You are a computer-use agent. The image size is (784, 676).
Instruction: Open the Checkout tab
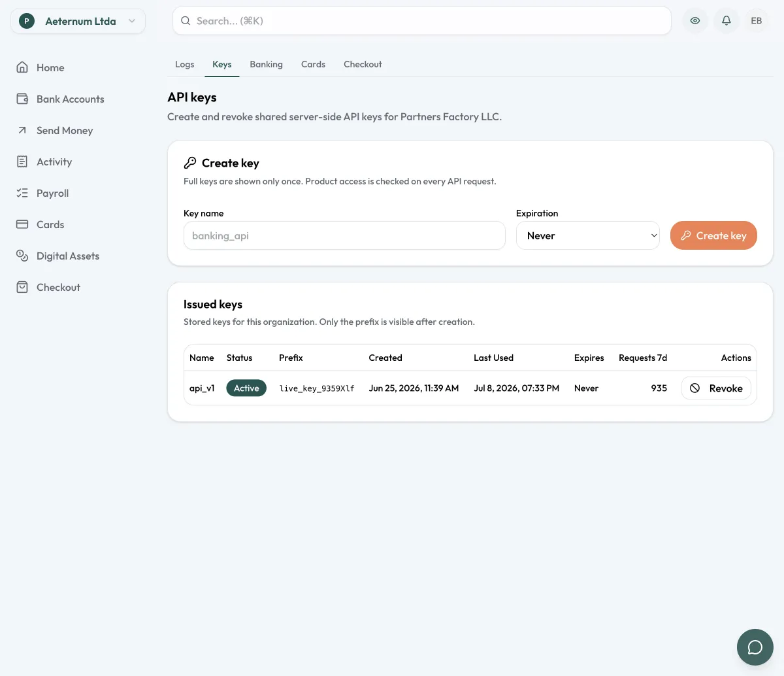363,64
